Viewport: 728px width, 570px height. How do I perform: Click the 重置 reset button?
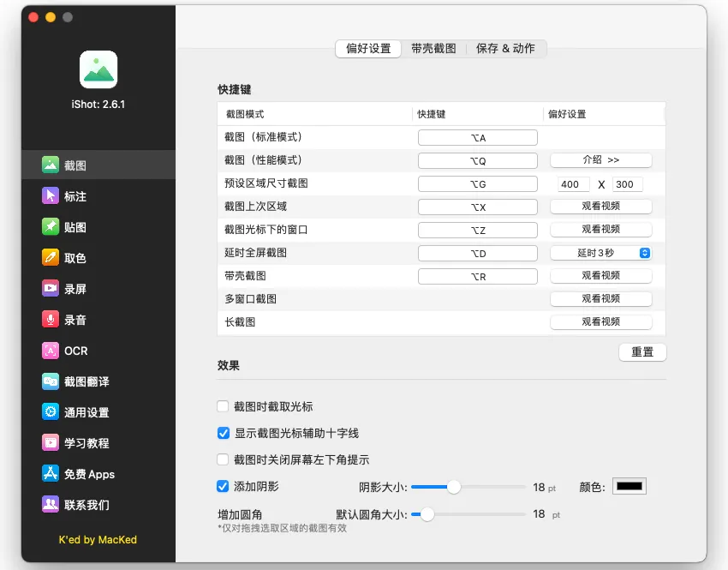[x=642, y=352]
